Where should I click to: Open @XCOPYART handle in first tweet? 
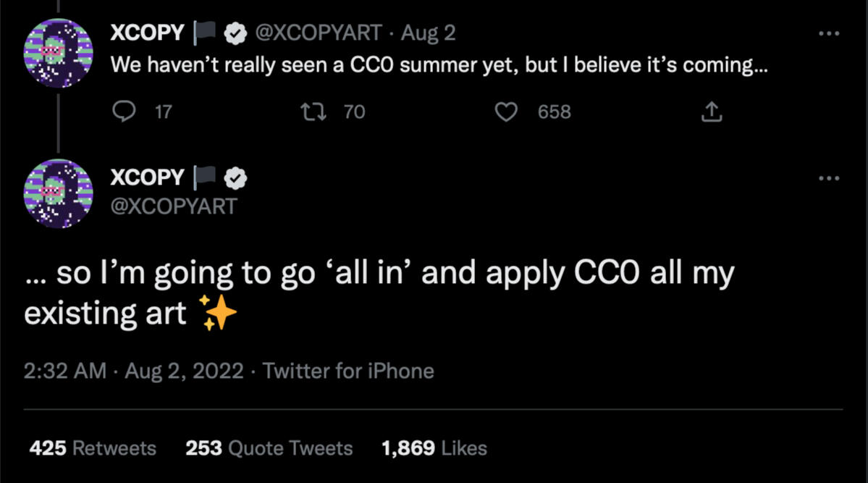click(x=319, y=33)
